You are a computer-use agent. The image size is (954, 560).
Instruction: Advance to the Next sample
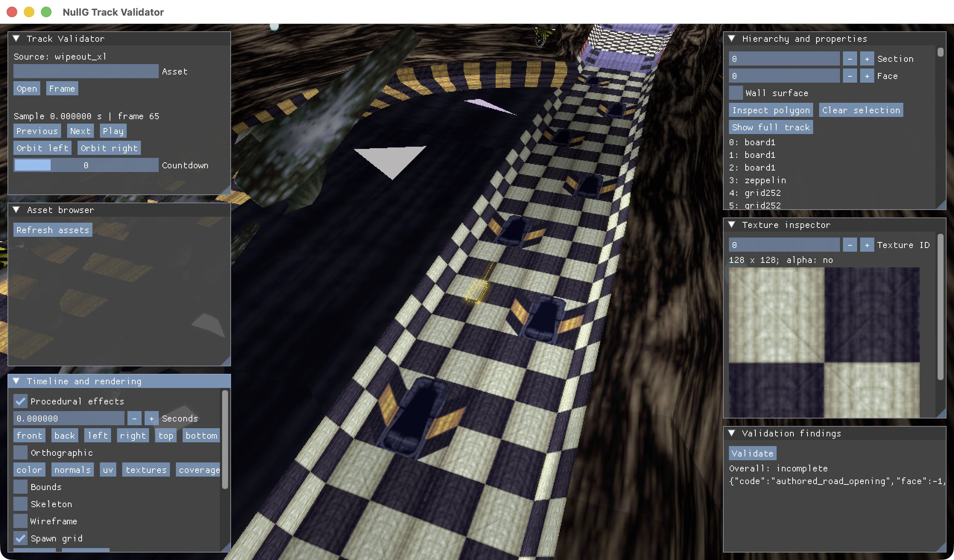tap(80, 131)
